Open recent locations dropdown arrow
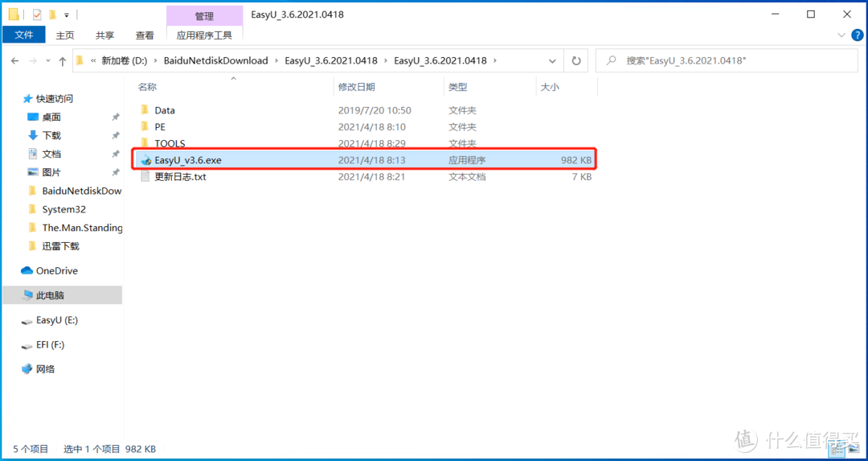The height and width of the screenshot is (461, 868). (48, 61)
